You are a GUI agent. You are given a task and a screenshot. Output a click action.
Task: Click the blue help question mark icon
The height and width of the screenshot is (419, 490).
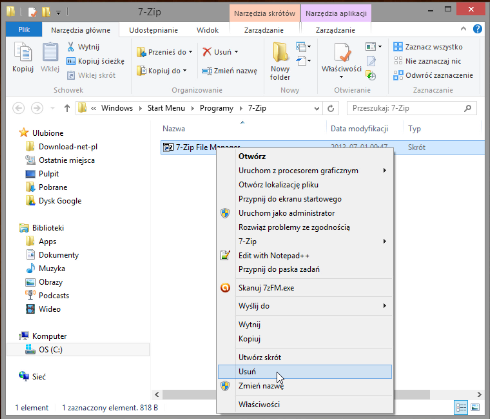click(477, 29)
